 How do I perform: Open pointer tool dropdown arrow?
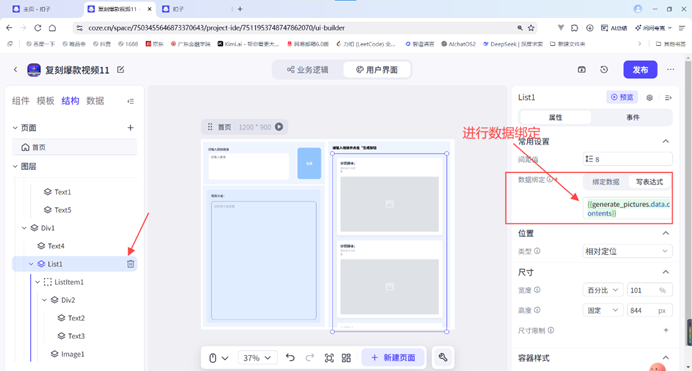225,358
